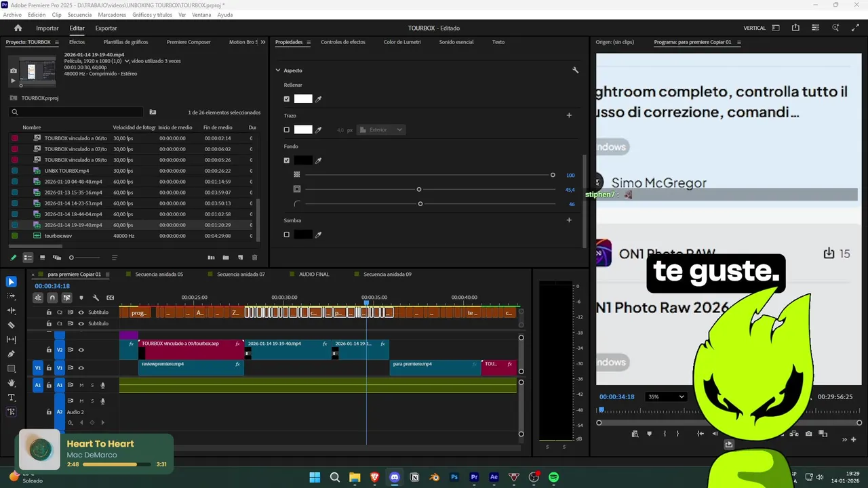The image size is (868, 488).
Task: Open the 35% zoom level dropdown
Action: (665, 396)
